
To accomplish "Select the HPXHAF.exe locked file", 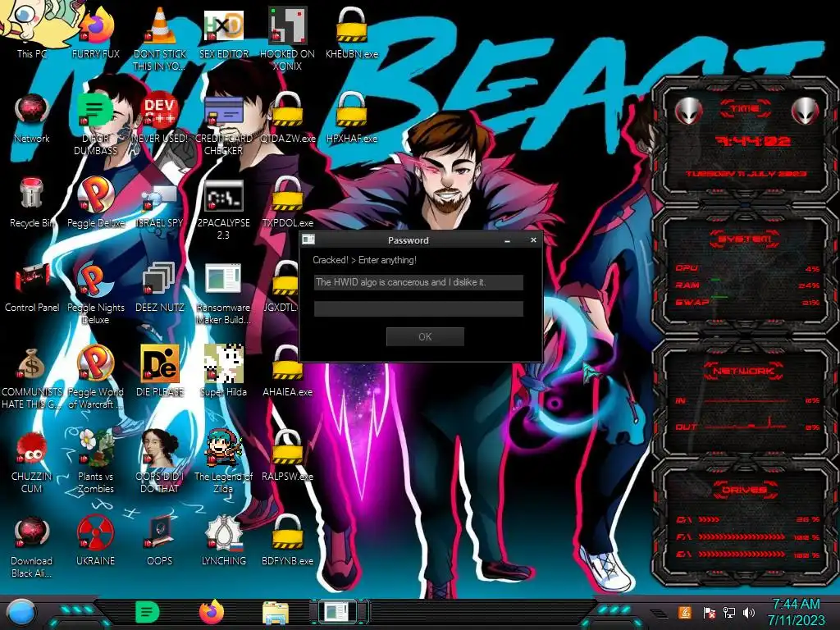I will (351, 115).
